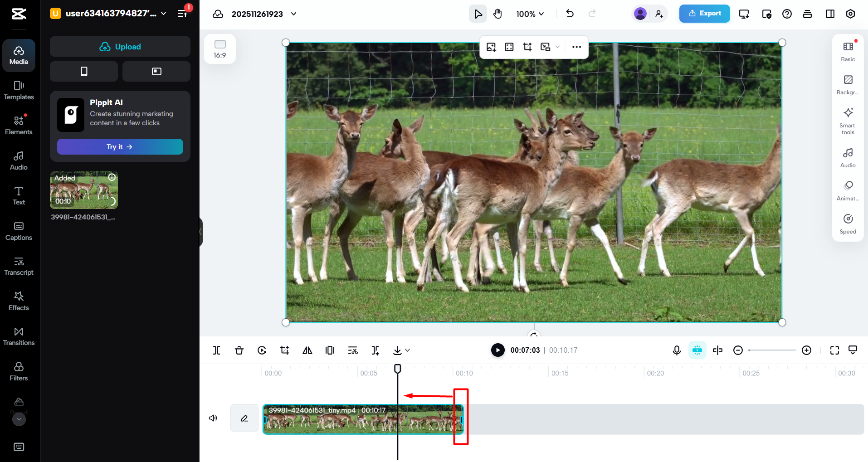The image size is (868, 462).
Task: Open the Speed panel
Action: [x=848, y=224]
